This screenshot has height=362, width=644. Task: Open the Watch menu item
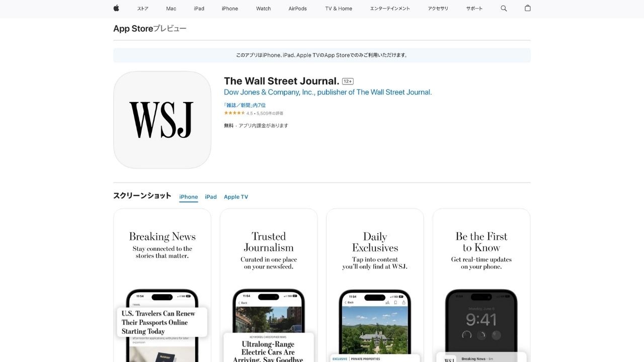tap(263, 9)
